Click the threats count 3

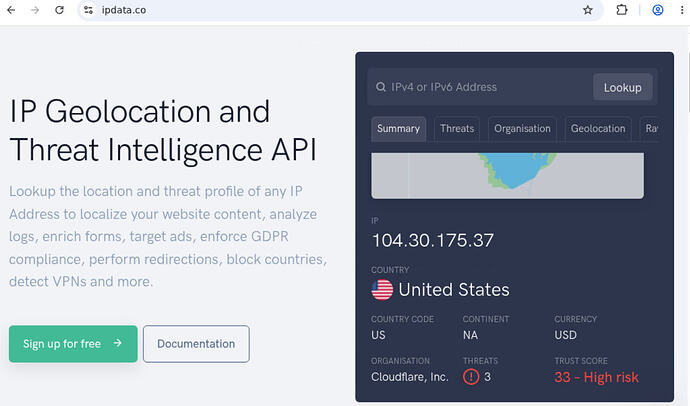click(487, 377)
